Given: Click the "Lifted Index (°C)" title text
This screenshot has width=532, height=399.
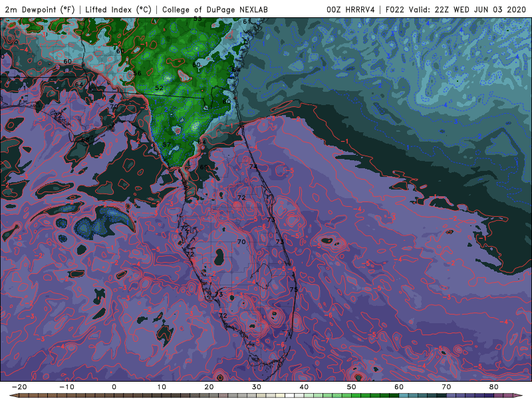Looking at the screenshot, I should coord(118,9).
